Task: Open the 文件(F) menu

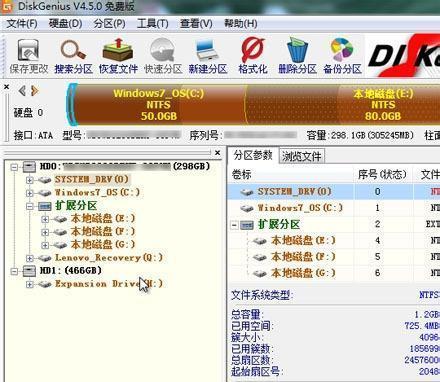Action: click(22, 24)
